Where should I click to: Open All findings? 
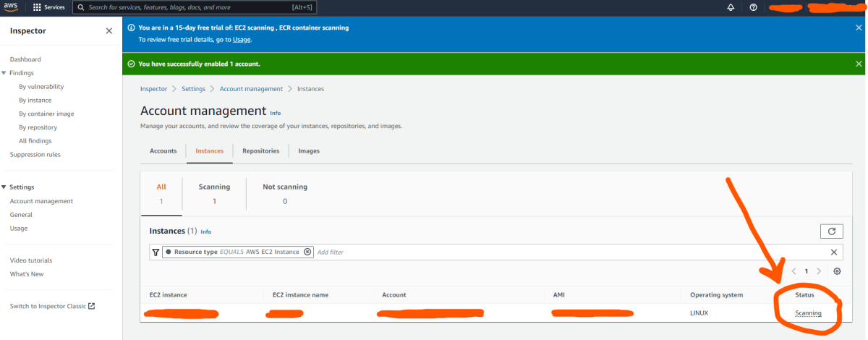[x=35, y=141]
